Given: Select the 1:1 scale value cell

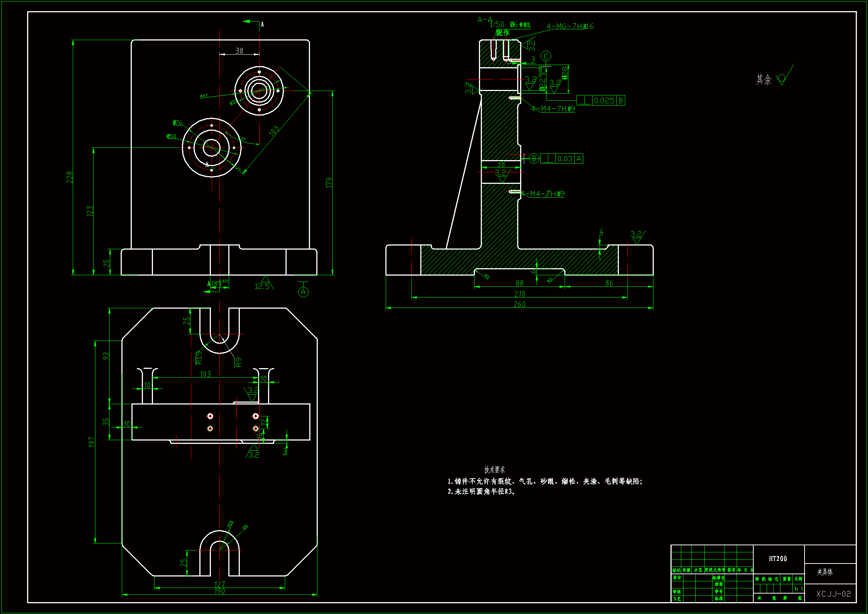Looking at the screenshot, I should 799,589.
